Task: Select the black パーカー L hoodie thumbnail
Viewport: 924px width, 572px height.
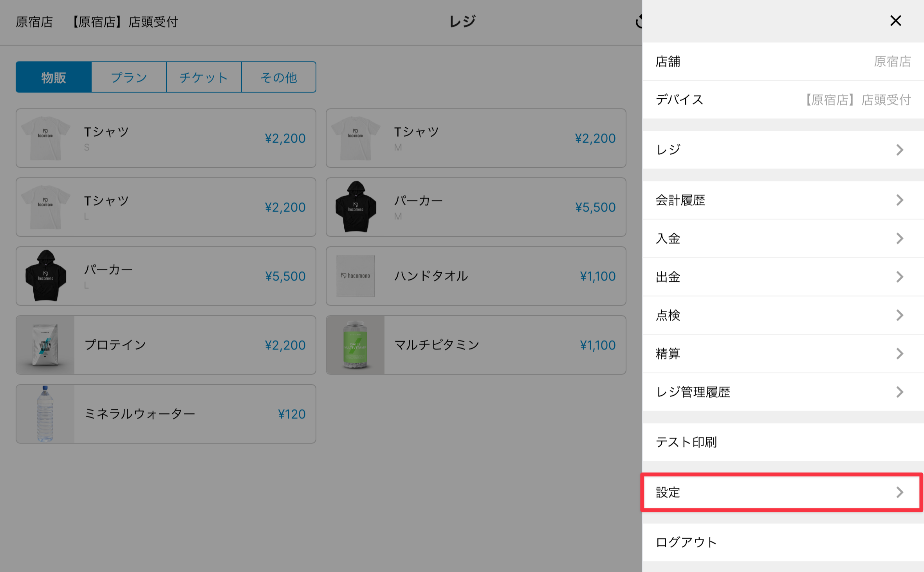Action: [x=45, y=276]
